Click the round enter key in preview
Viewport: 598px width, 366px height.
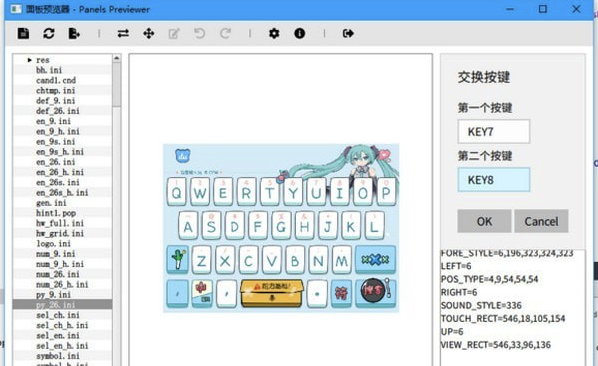click(376, 292)
